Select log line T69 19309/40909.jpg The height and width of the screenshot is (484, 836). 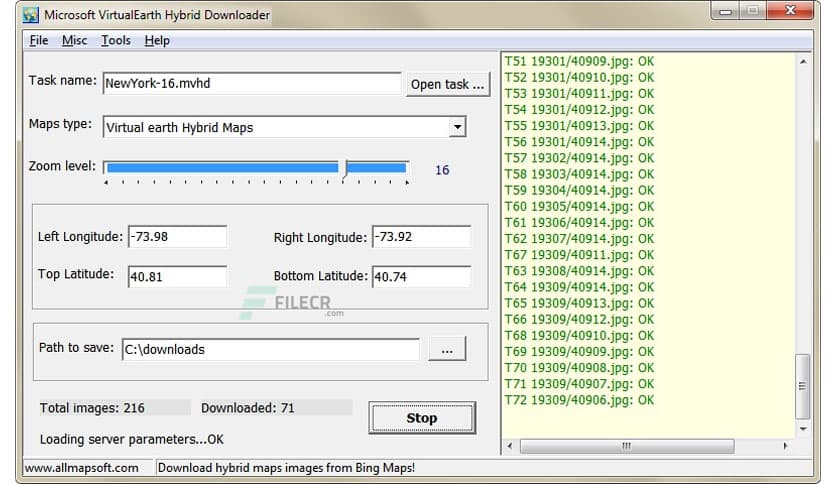[x=579, y=352]
